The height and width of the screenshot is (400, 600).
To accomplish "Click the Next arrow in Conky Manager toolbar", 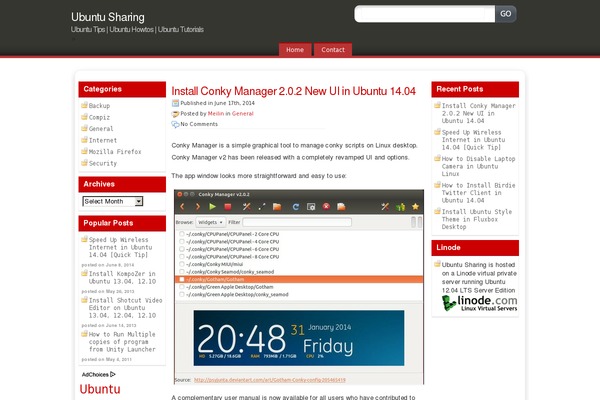I will coord(198,207).
